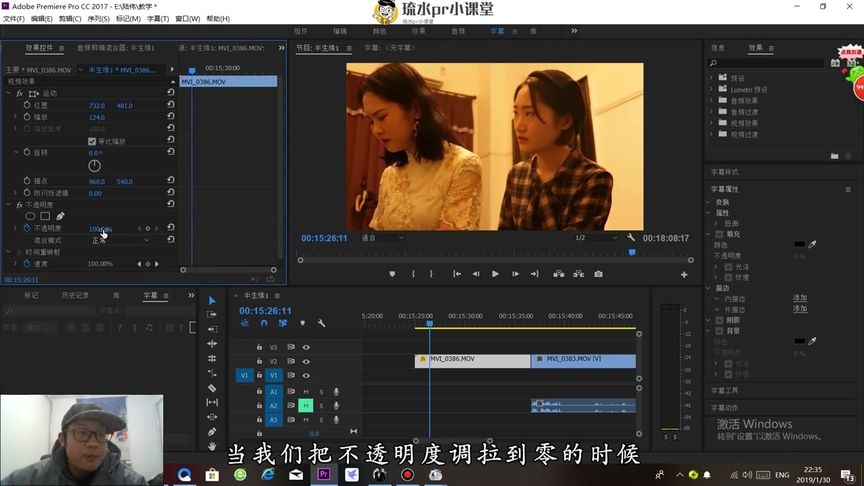Solo audio track A3

[321, 420]
